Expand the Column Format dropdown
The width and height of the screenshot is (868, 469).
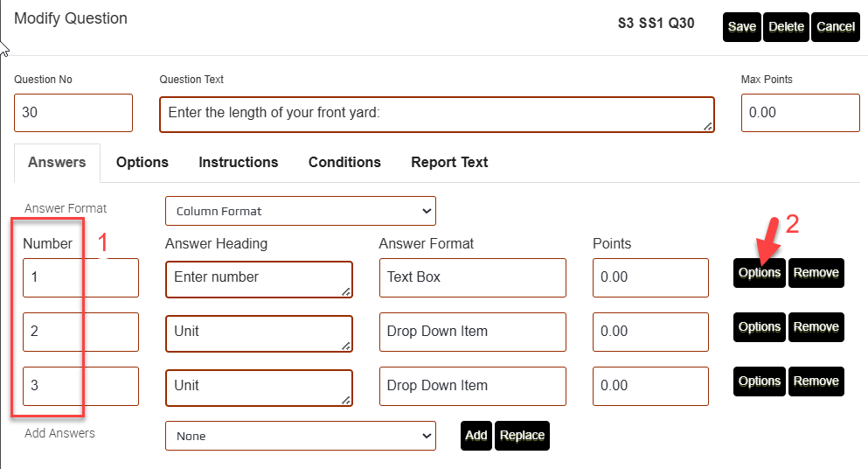[300, 211]
